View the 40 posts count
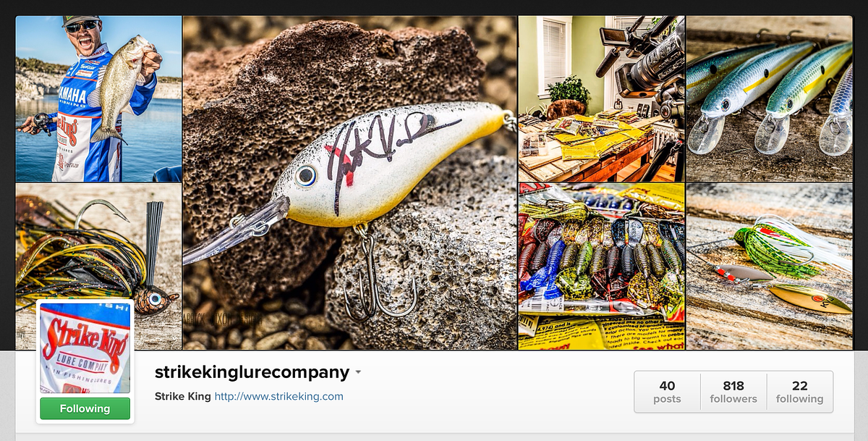 click(667, 392)
